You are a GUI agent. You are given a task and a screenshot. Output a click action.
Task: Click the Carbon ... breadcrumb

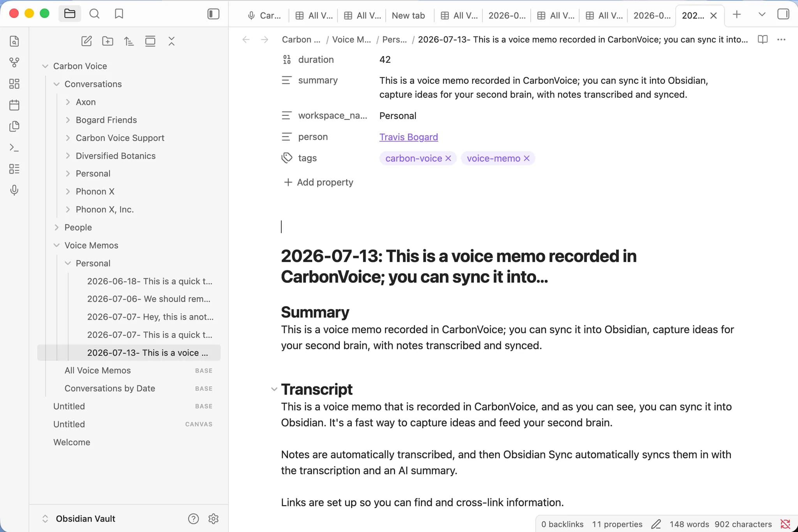(x=301, y=39)
